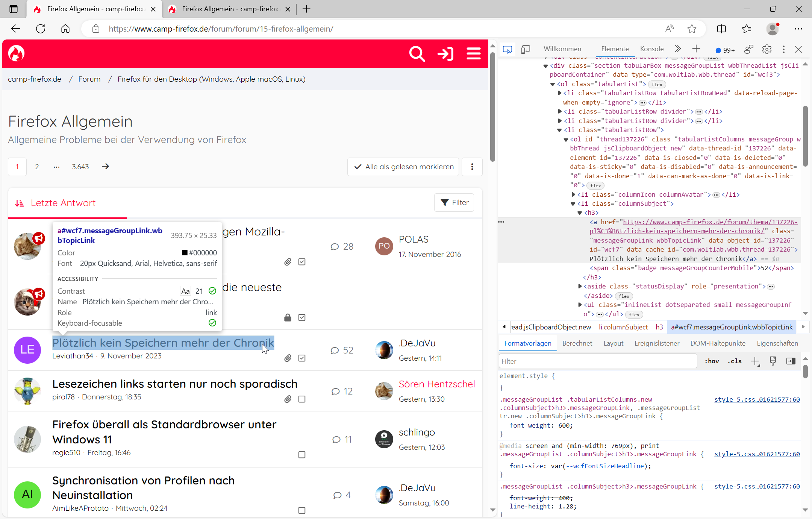Click the forum search magnifier icon
Screen dimensions: 812x519
click(x=417, y=54)
